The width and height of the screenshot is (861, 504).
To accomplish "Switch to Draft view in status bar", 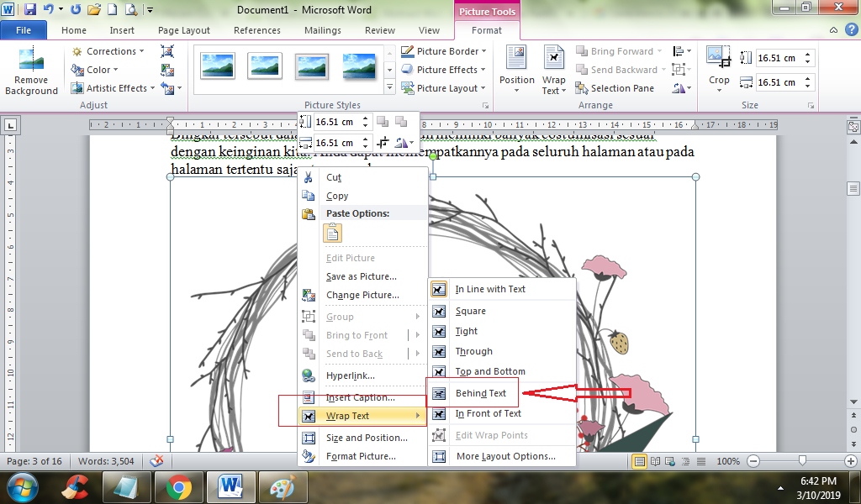I will (701, 461).
